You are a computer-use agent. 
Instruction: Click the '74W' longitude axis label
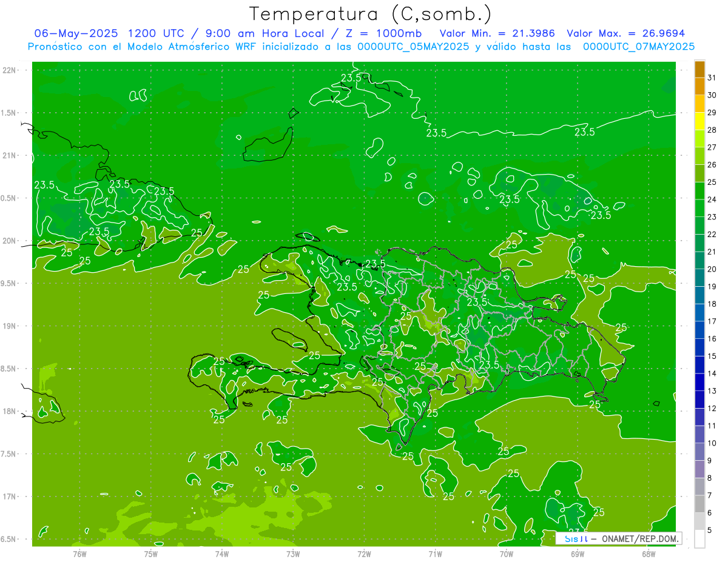coord(221,554)
